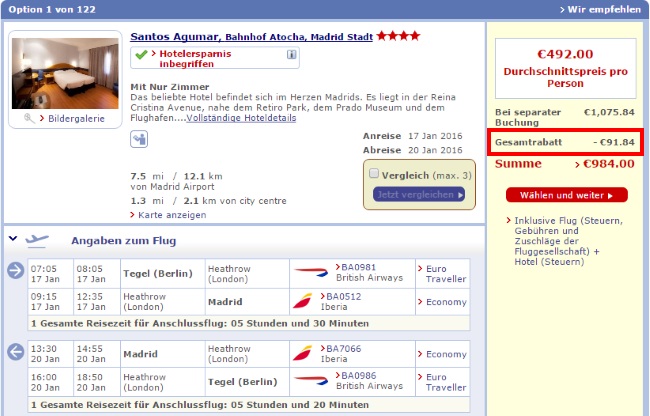Image resolution: width=650 pixels, height=416 pixels.
Task: Open flight BA7066 details link
Action: click(x=344, y=349)
